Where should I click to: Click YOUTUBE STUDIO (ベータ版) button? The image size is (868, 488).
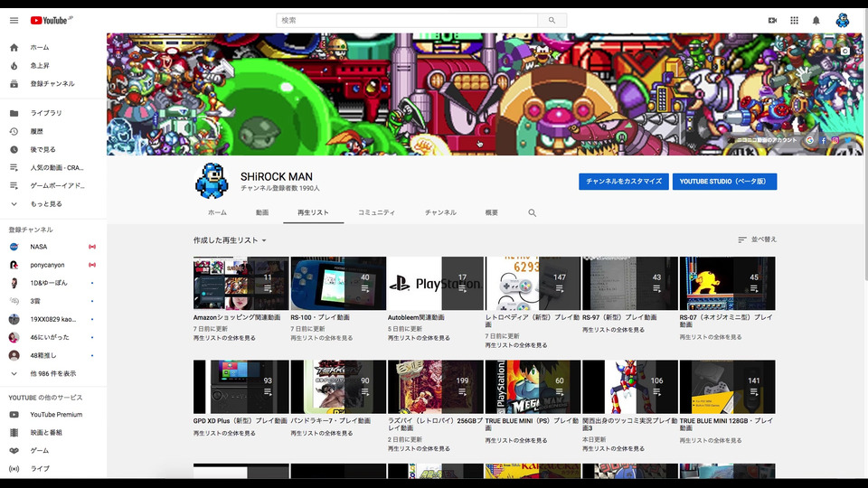[724, 182]
